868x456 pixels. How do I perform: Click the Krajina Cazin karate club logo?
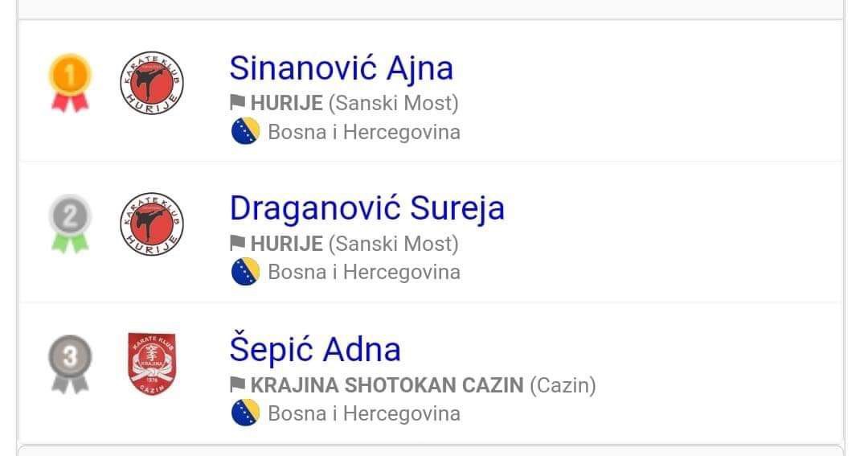coord(152,364)
